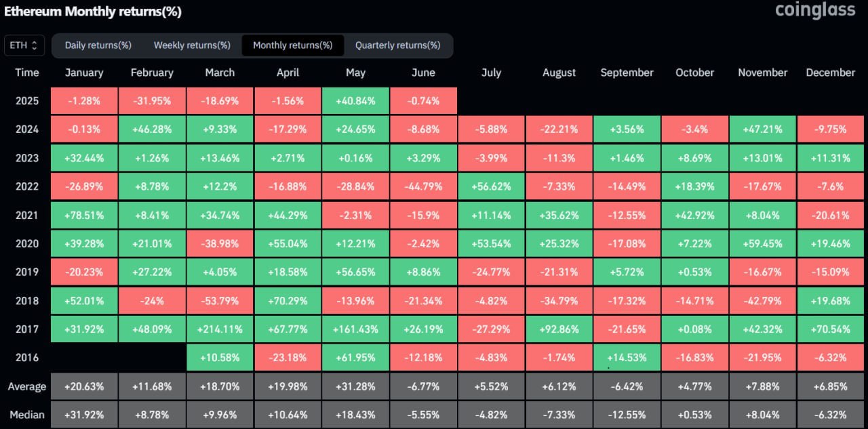Image resolution: width=868 pixels, height=429 pixels.
Task: Switch to Daily returns(%) tab
Action: [x=98, y=45]
